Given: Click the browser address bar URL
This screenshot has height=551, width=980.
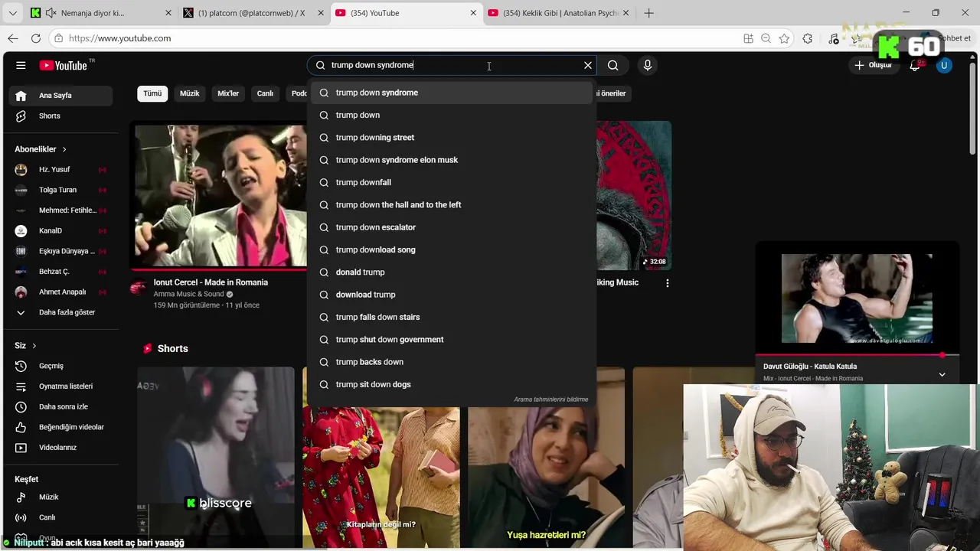Looking at the screenshot, I should (x=119, y=38).
